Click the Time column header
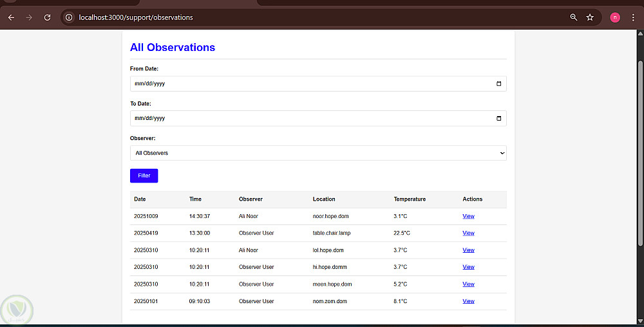644x327 pixels. point(195,199)
